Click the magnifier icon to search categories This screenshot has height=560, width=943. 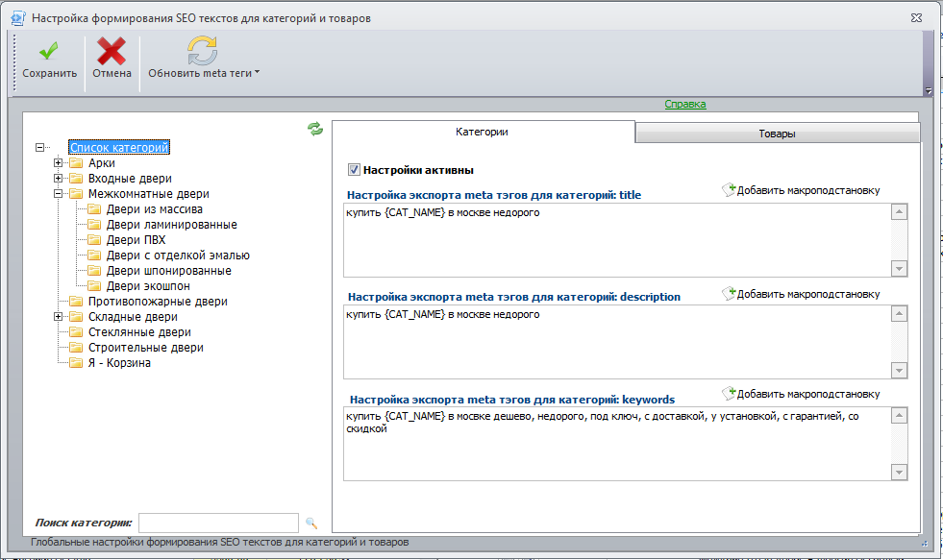pos(310,523)
